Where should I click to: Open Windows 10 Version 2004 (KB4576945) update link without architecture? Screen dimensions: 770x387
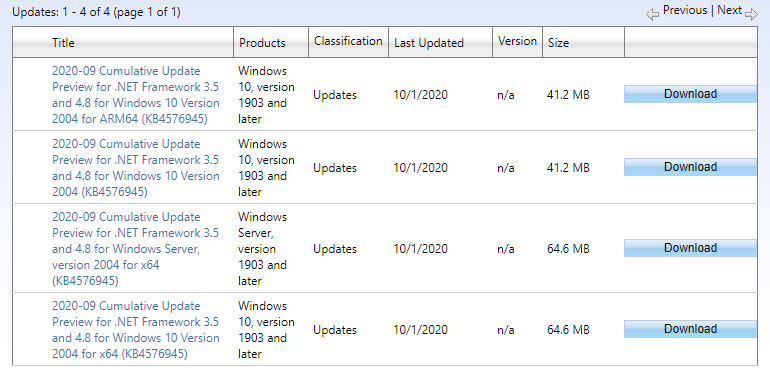[x=136, y=168]
